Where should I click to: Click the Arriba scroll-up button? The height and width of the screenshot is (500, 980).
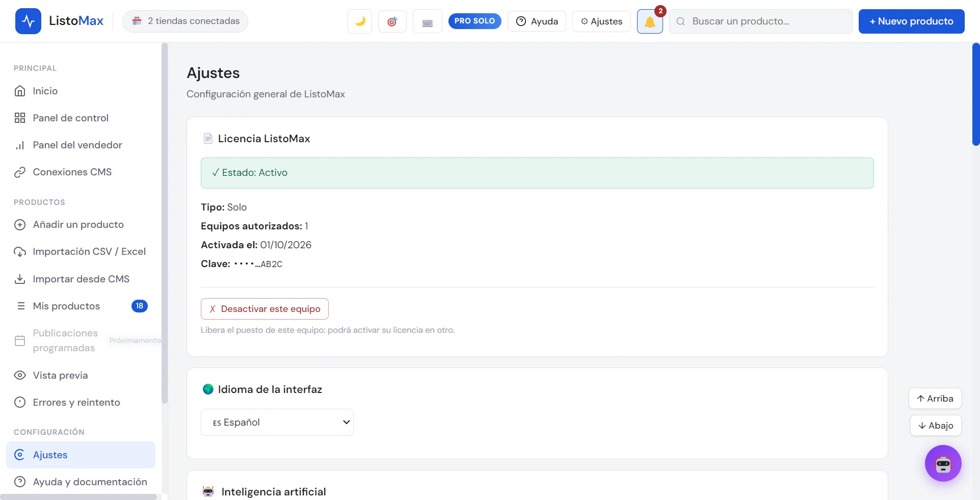tap(935, 399)
